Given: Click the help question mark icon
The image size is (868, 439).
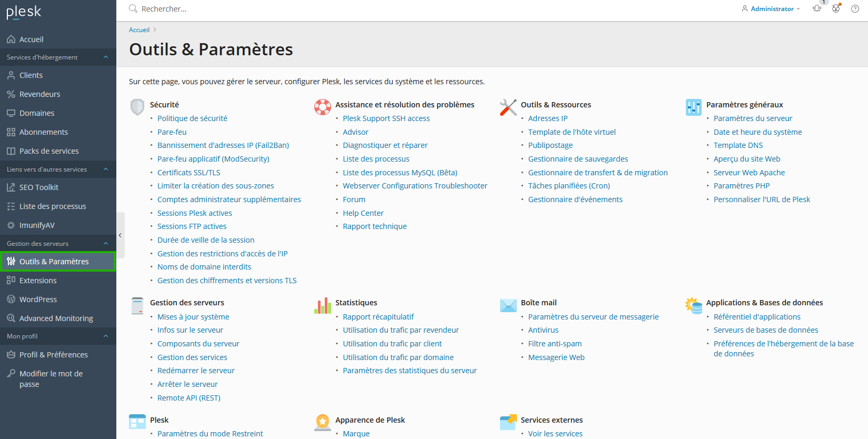Looking at the screenshot, I should coord(855,8).
